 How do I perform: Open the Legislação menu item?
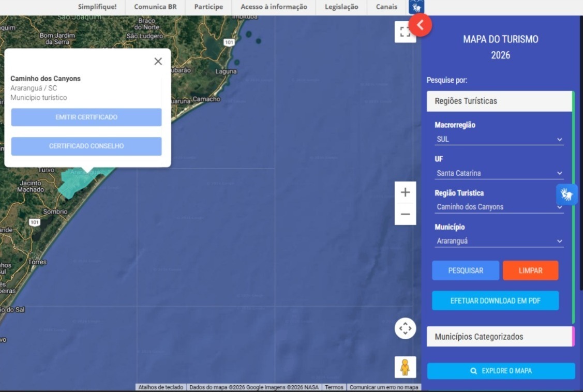click(x=341, y=7)
